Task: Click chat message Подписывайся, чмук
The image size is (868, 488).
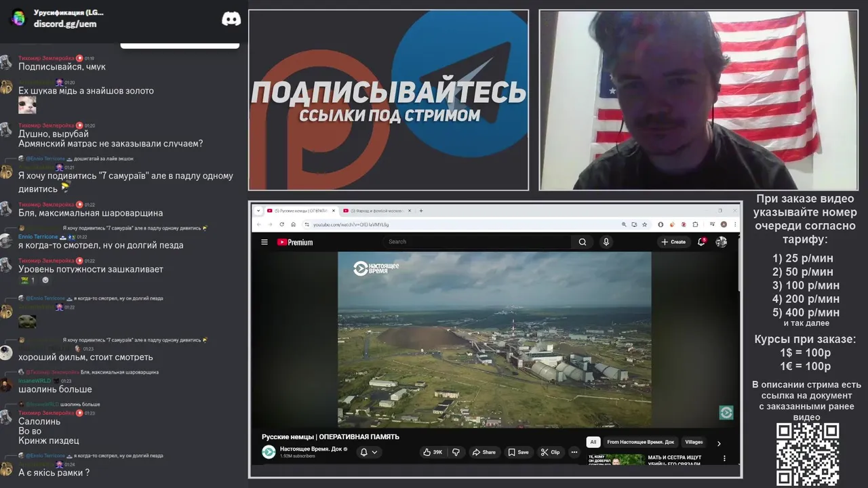Action: 62,66
